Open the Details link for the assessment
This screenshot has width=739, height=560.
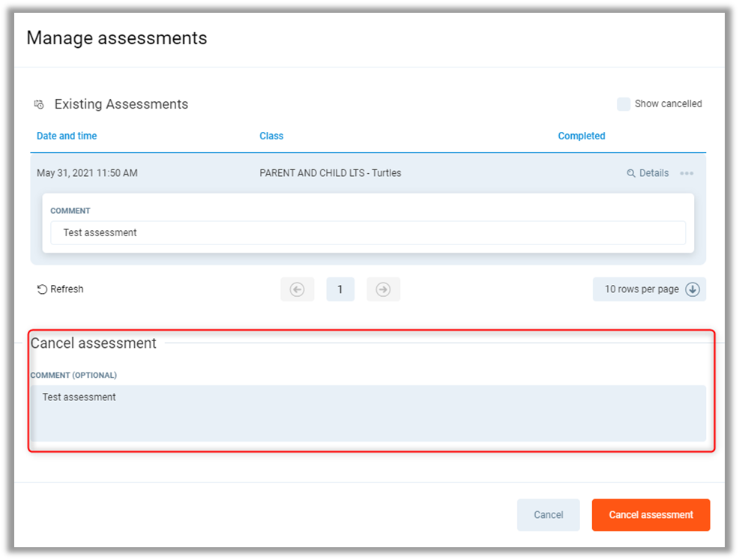654,173
